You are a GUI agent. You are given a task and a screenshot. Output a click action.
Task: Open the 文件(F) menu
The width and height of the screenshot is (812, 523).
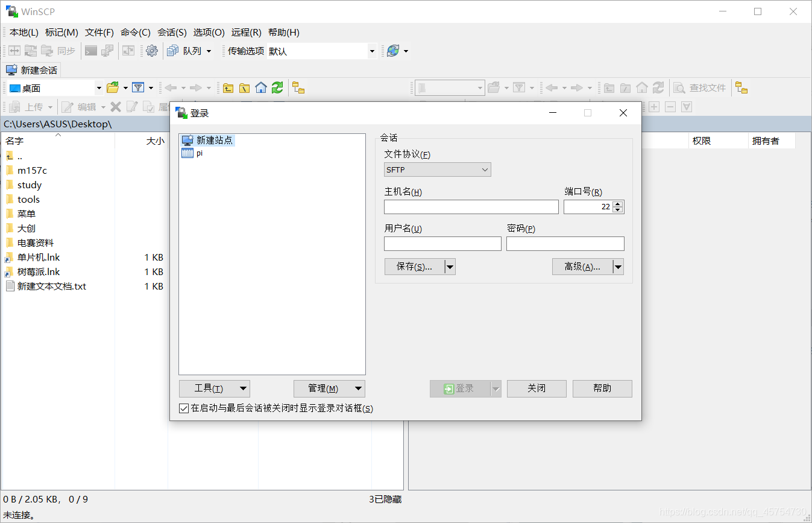click(x=99, y=33)
